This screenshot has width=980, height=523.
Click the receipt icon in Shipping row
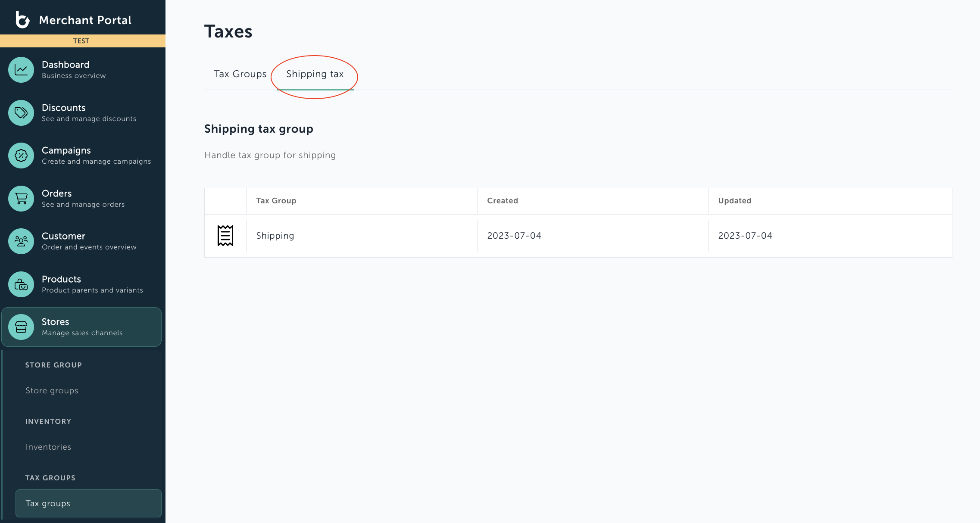(225, 236)
